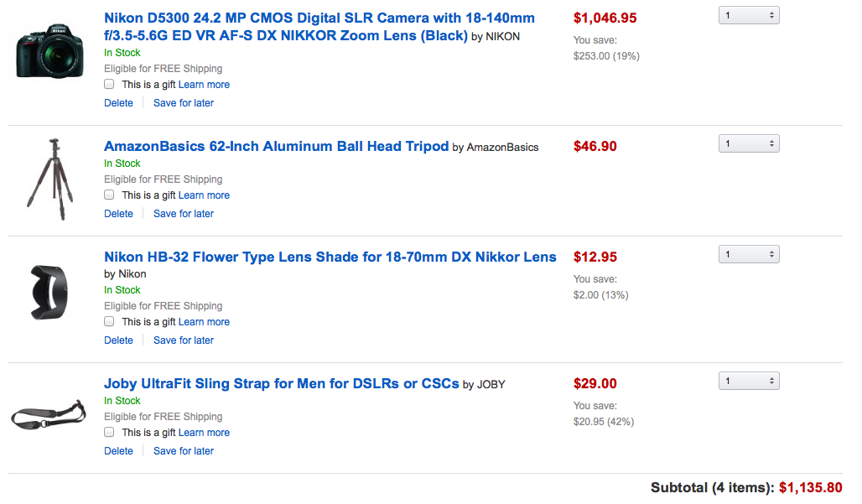Save the AmazonBasics tripod for later
This screenshot has width=862, height=504.
183,214
